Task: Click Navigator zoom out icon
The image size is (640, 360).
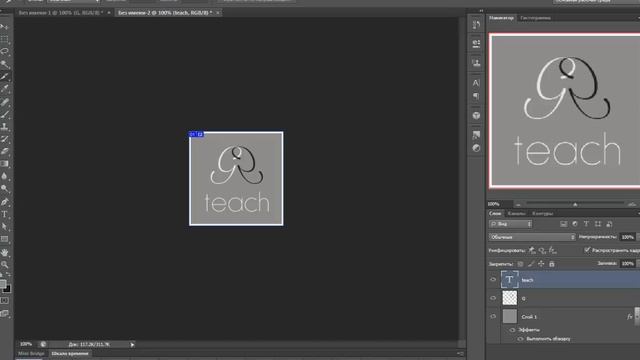Action: pos(518,204)
